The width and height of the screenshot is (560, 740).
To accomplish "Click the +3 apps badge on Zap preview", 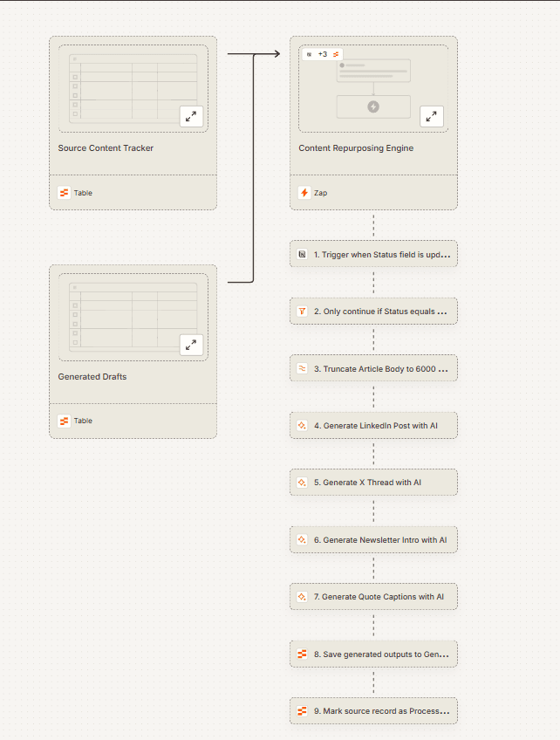I will (x=323, y=54).
